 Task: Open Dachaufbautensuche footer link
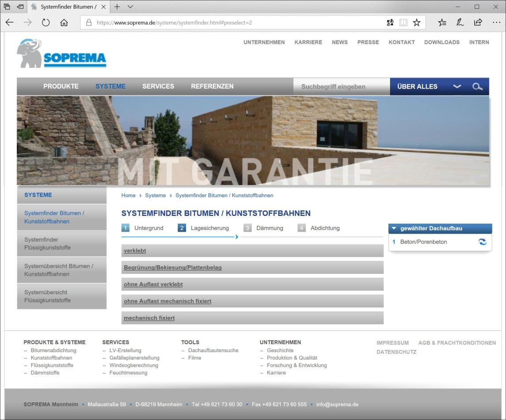tap(213, 350)
